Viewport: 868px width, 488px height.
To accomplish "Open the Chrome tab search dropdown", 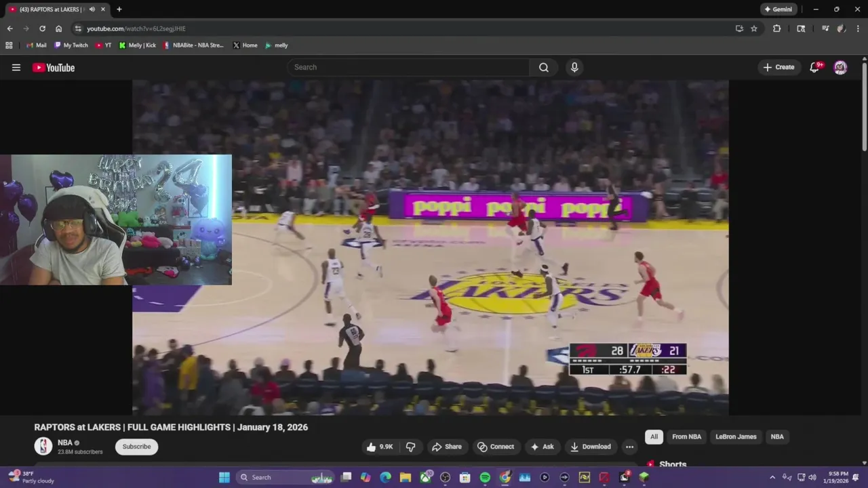I will click(x=801, y=28).
